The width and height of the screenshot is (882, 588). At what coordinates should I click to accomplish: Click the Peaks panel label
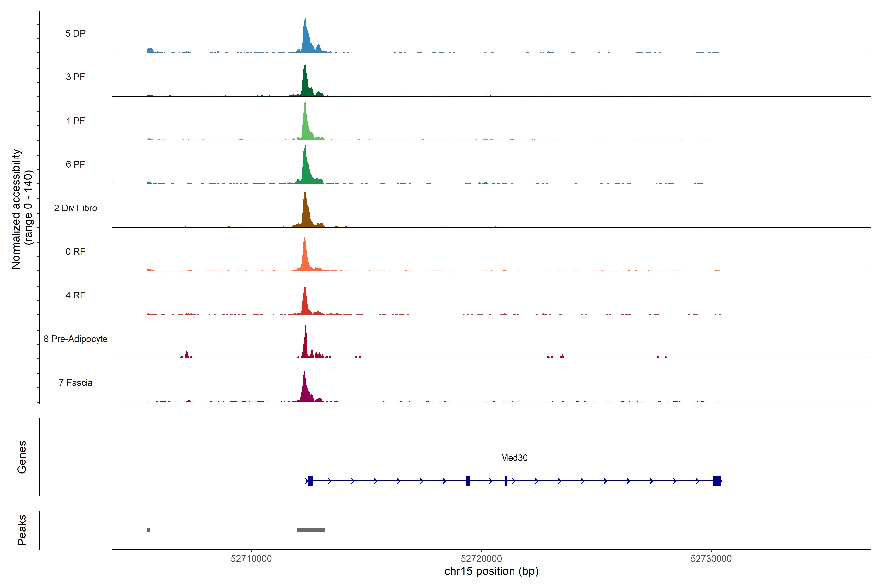click(x=22, y=530)
